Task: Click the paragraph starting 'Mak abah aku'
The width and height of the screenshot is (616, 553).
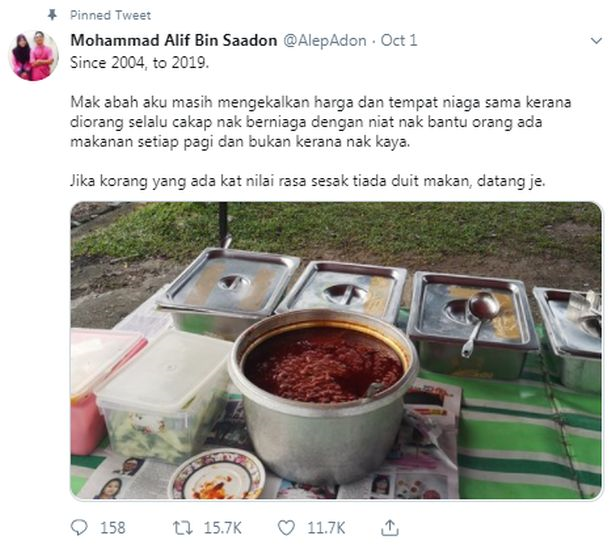Action: click(320, 122)
